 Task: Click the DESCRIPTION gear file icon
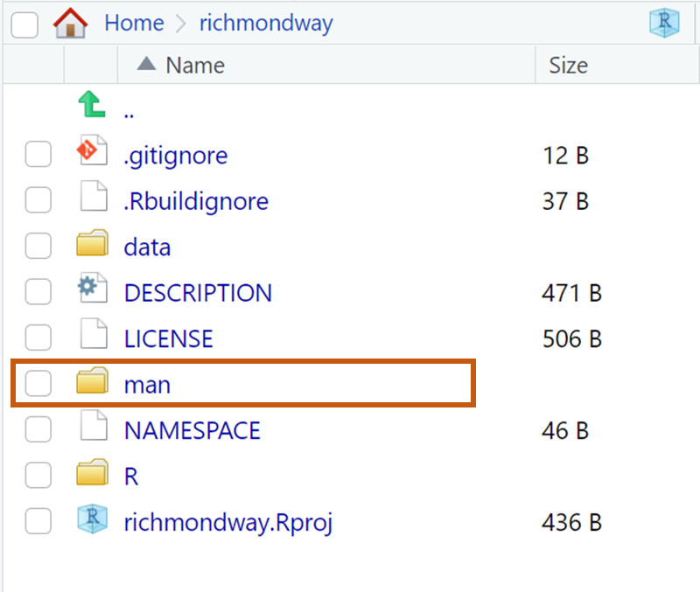pyautogui.click(x=92, y=292)
